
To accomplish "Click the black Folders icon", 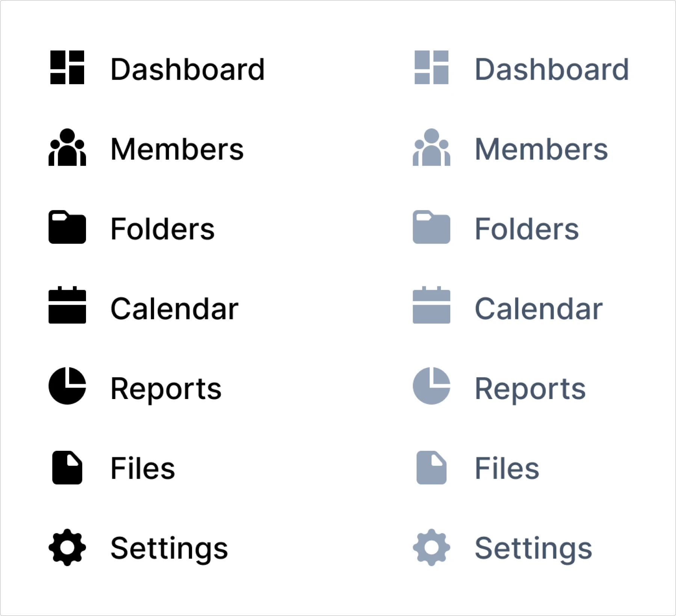I will click(x=67, y=227).
